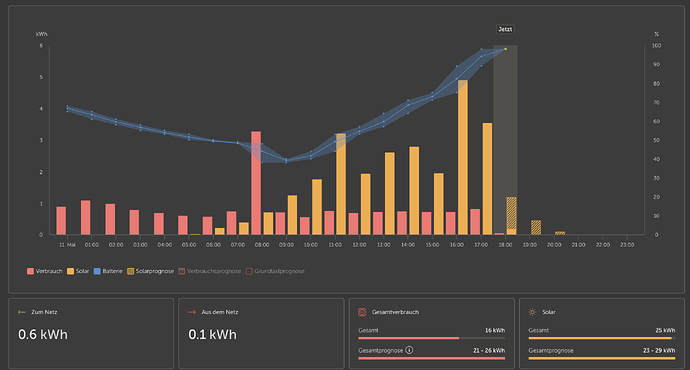
Task: Click the 23:00 time axis label
Action: coord(627,245)
